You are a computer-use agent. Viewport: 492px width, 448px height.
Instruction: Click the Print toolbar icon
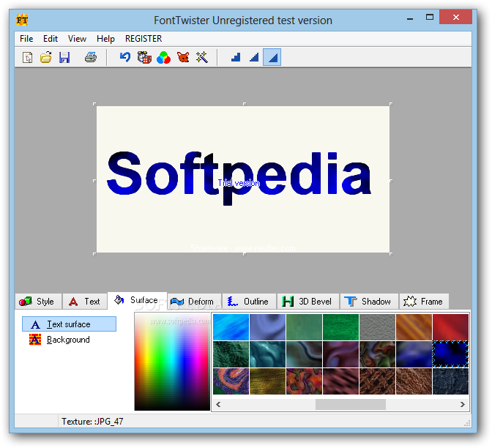pos(91,57)
